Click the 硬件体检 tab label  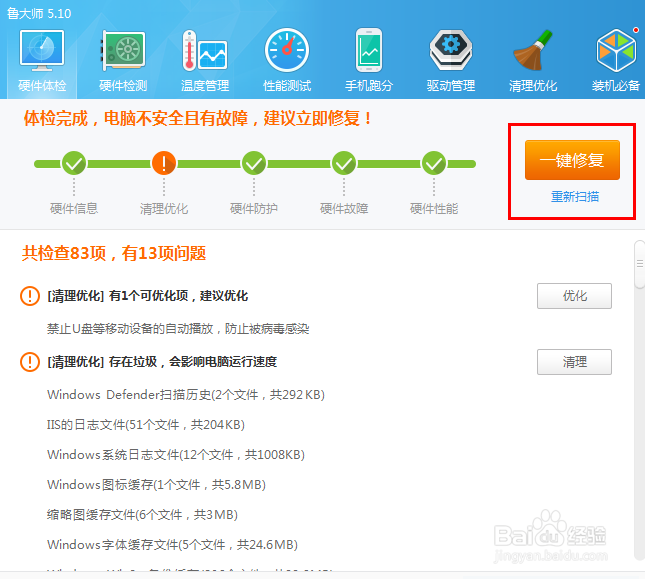point(42,86)
